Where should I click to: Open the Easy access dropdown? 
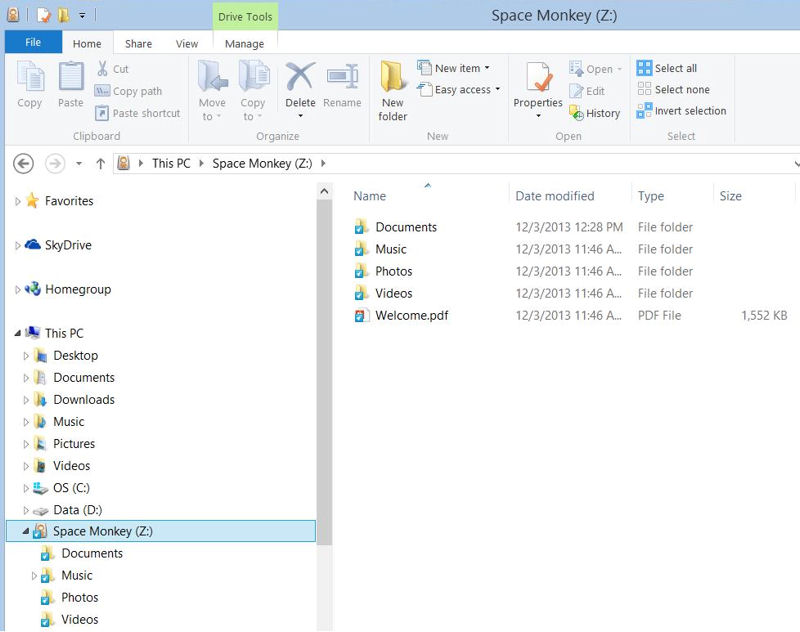[x=459, y=89]
